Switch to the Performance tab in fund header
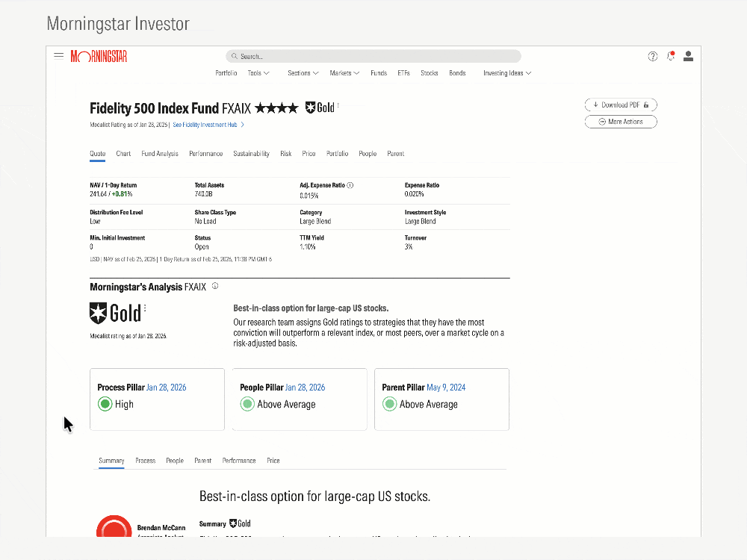747x560 pixels. tap(206, 153)
